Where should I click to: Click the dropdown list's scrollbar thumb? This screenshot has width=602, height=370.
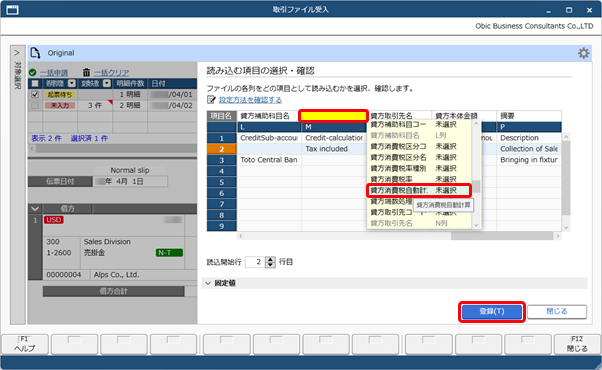point(476,187)
